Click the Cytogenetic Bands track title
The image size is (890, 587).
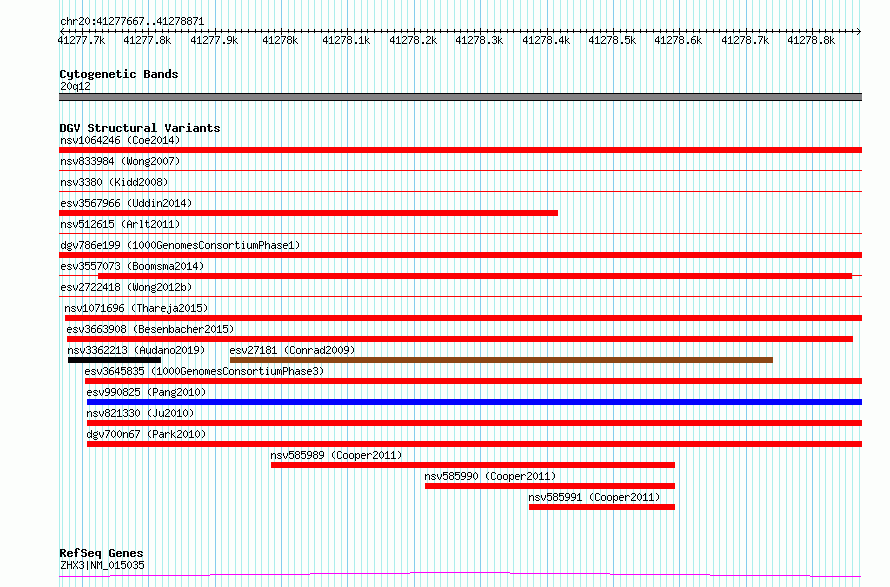pos(119,74)
